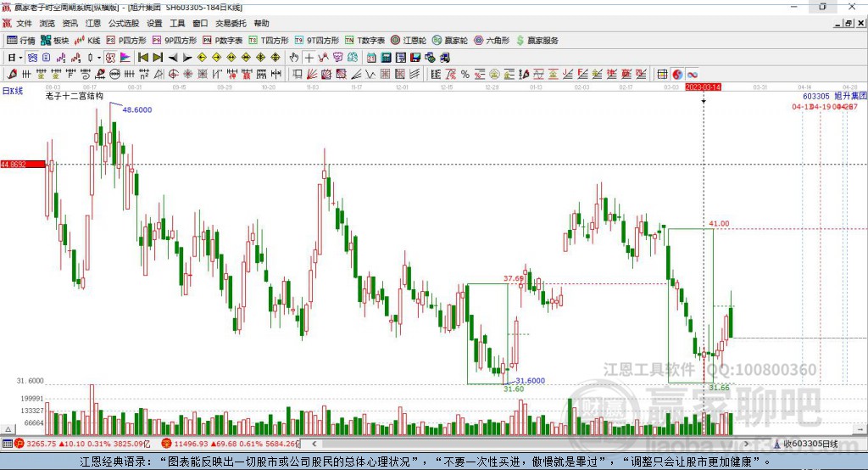Image resolution: width=868 pixels, height=470 pixels.
Task: Open the 窗口 menu
Action: point(200,23)
